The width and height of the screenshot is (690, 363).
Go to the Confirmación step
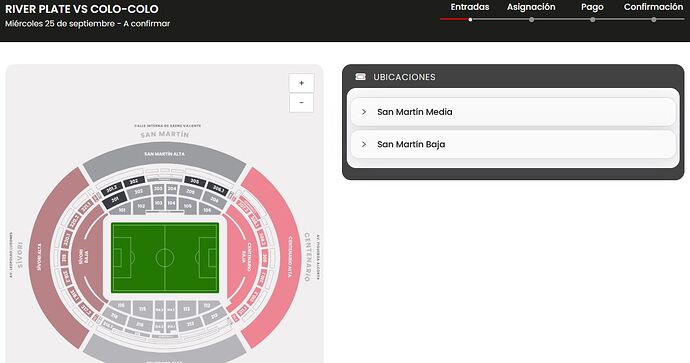pyautogui.click(x=653, y=7)
